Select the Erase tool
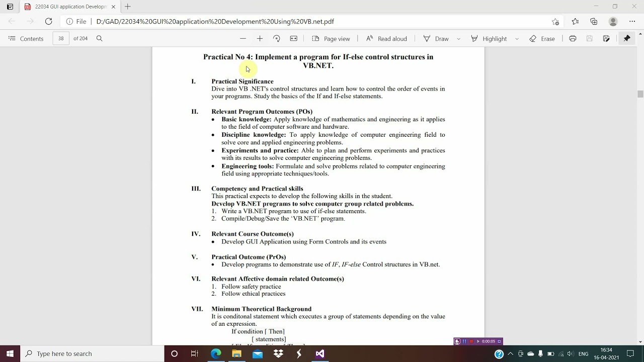This screenshot has width=644, height=362. pos(542,39)
